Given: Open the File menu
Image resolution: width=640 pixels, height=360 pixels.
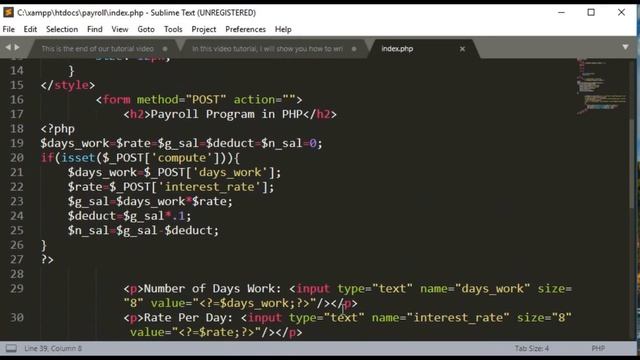Looking at the screenshot, I should tap(9, 29).
